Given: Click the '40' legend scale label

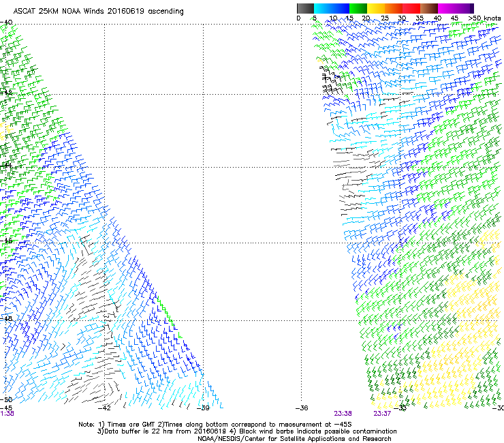Looking at the screenshot, I should click(437, 18).
